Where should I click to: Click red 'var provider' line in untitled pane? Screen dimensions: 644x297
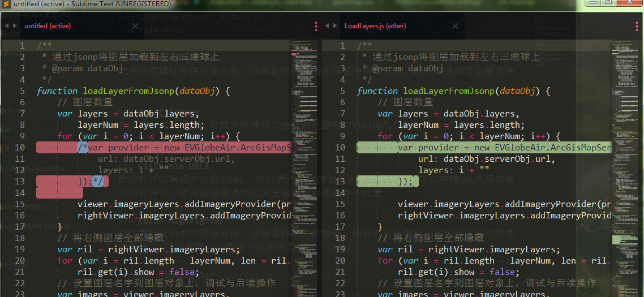click(x=164, y=148)
